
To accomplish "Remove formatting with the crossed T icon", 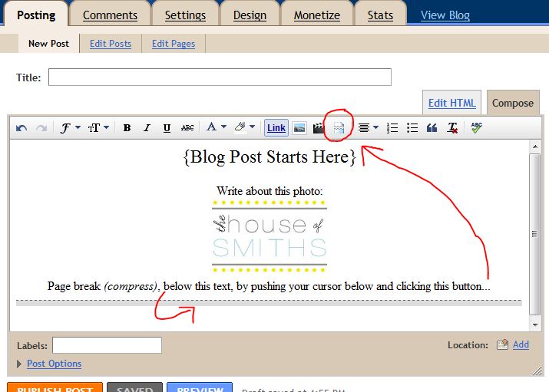I will click(452, 128).
